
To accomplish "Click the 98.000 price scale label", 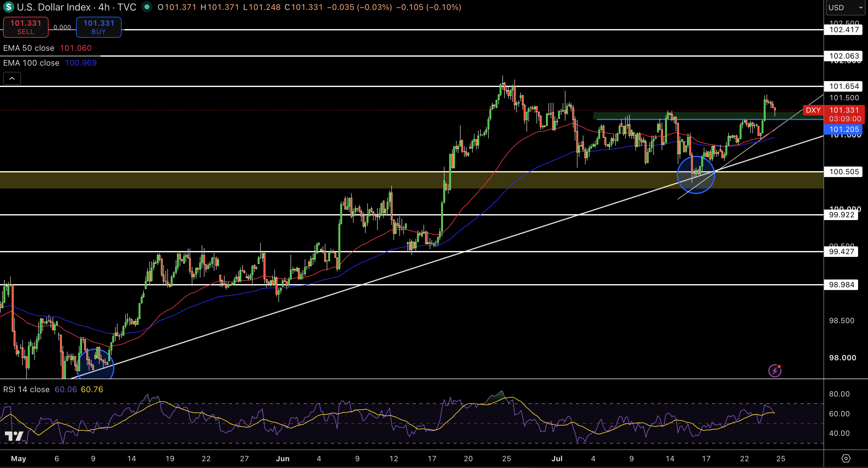I will [842, 358].
